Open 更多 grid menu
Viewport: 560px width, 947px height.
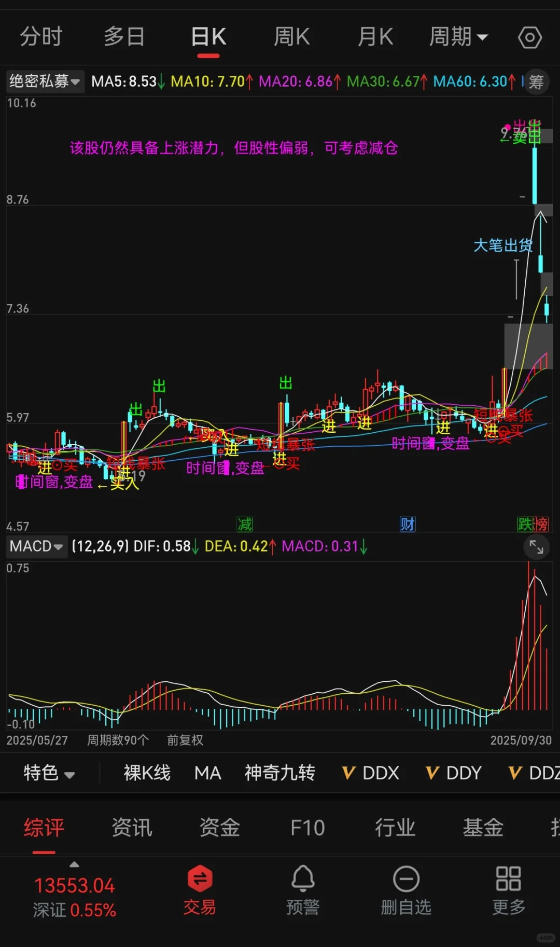[509, 890]
